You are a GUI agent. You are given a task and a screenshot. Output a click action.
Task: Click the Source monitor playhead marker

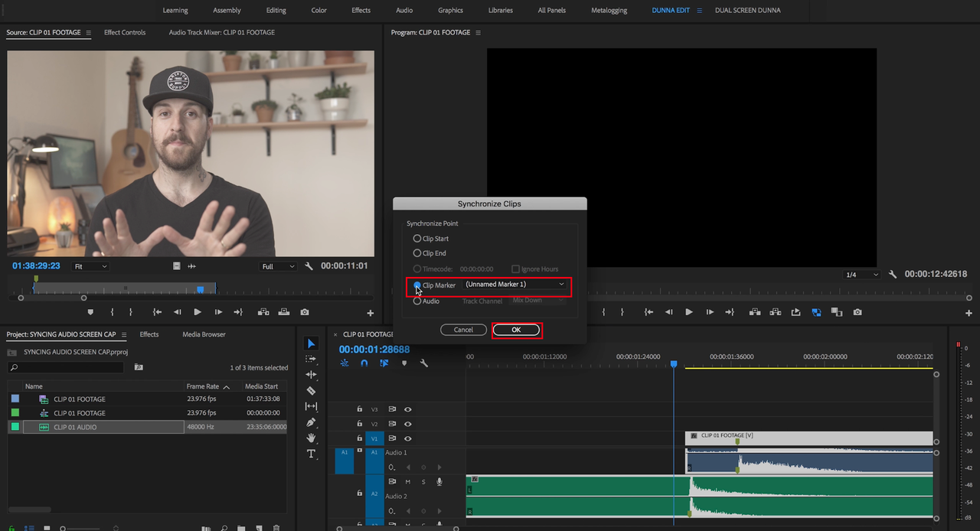point(201,290)
